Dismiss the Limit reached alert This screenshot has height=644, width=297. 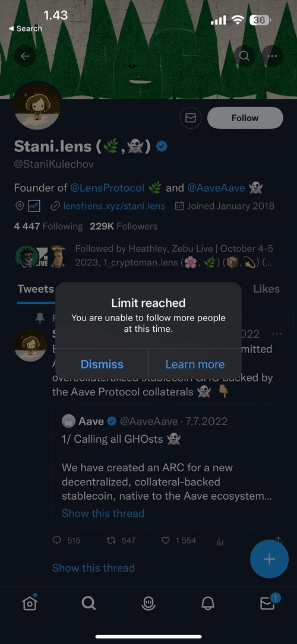pos(102,364)
